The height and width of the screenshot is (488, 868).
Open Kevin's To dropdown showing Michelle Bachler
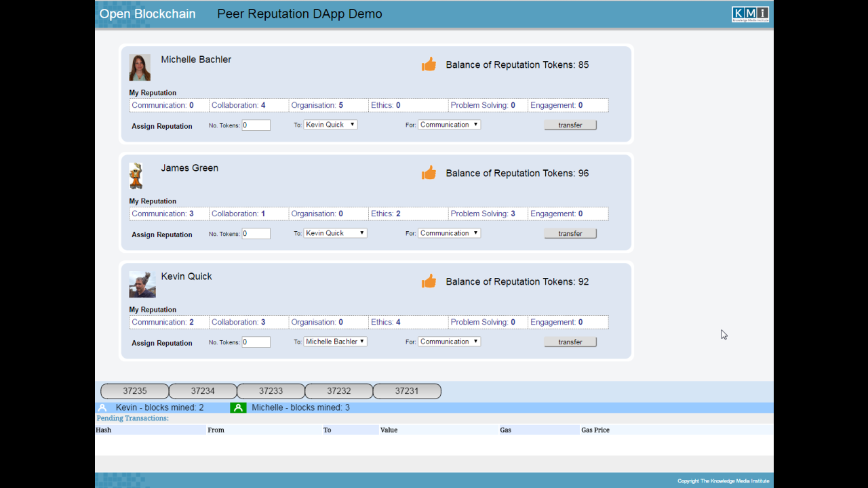point(335,341)
